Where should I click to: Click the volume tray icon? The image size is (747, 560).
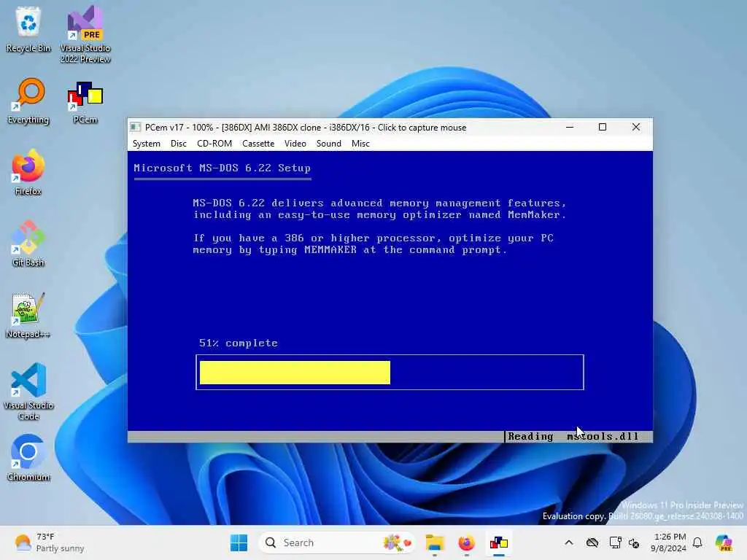point(634,542)
